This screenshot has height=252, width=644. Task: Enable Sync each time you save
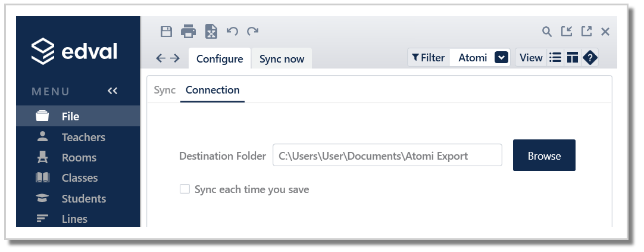click(185, 189)
